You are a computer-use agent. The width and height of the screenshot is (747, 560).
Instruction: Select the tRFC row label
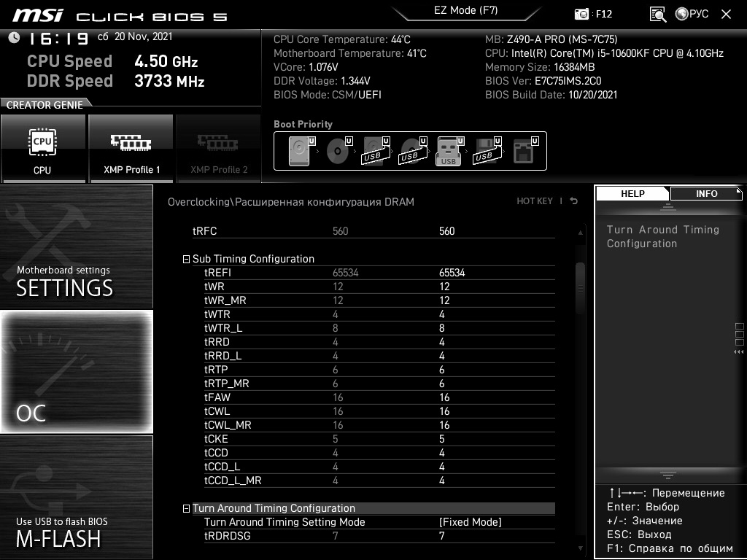tap(205, 231)
